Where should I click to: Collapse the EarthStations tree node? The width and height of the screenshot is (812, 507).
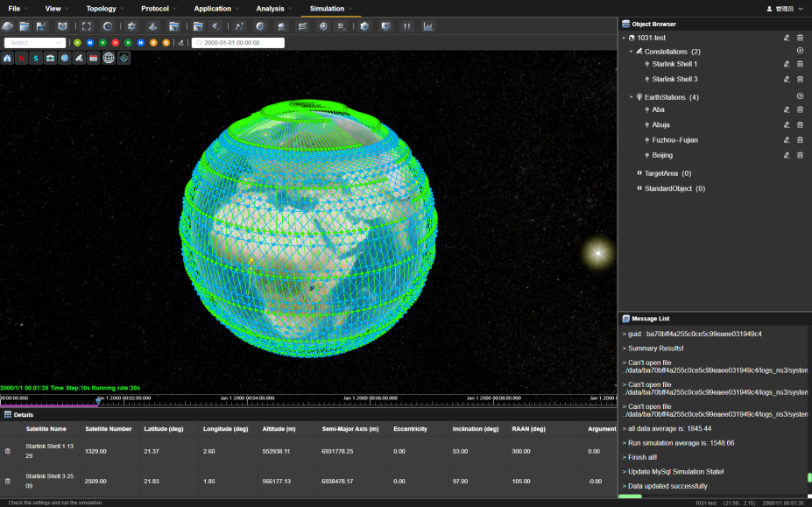(x=631, y=97)
